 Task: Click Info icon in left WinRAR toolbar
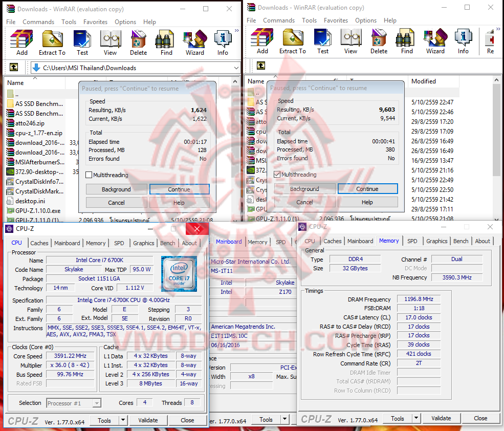tap(223, 39)
